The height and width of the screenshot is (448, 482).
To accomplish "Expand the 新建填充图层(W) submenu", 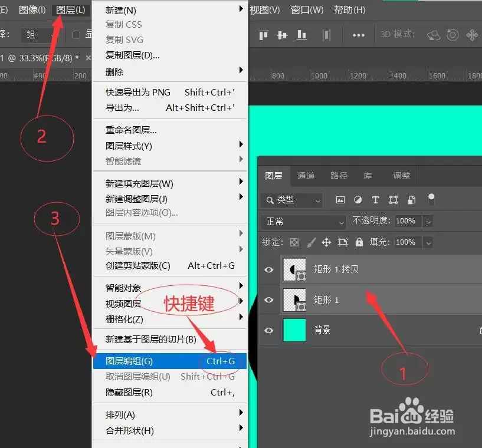I will (x=241, y=182).
